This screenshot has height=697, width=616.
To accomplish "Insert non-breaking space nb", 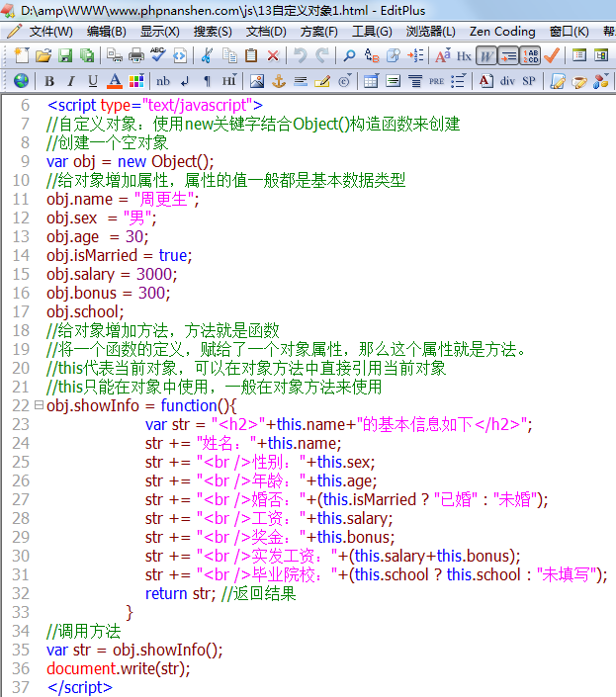I will click(x=163, y=81).
